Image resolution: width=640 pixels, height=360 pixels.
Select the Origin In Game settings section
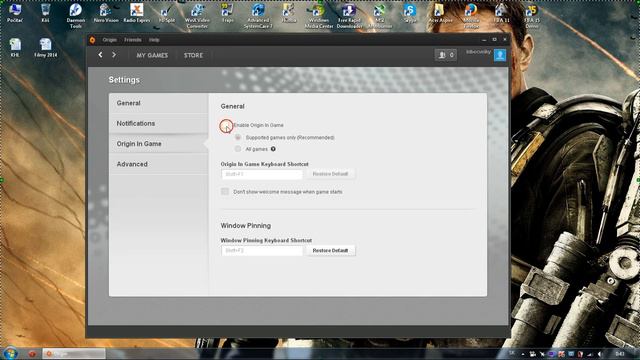pyautogui.click(x=159, y=144)
